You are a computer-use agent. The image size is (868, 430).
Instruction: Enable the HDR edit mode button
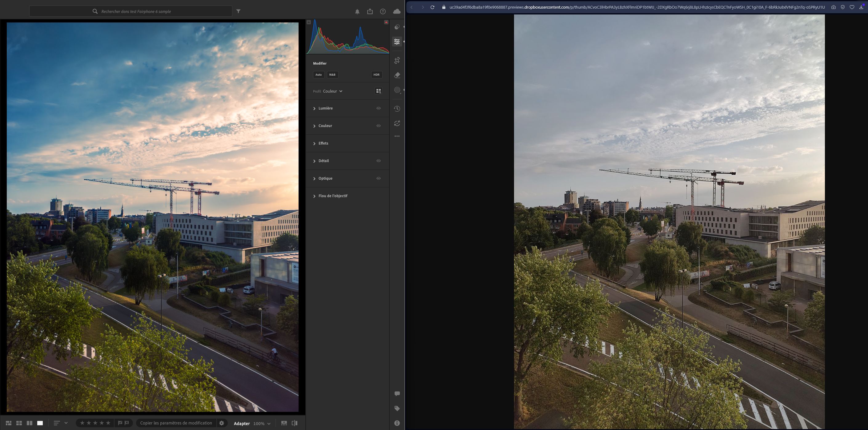click(x=376, y=75)
